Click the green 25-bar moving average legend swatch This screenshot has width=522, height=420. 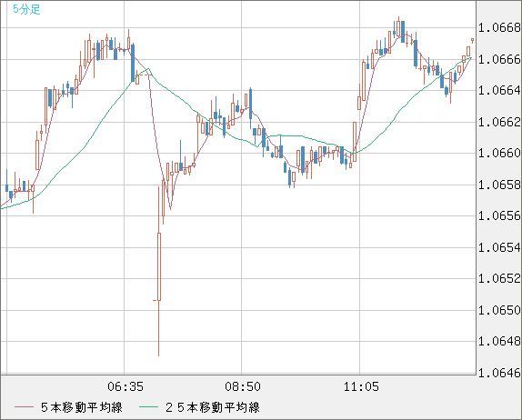pyautogui.click(x=148, y=407)
